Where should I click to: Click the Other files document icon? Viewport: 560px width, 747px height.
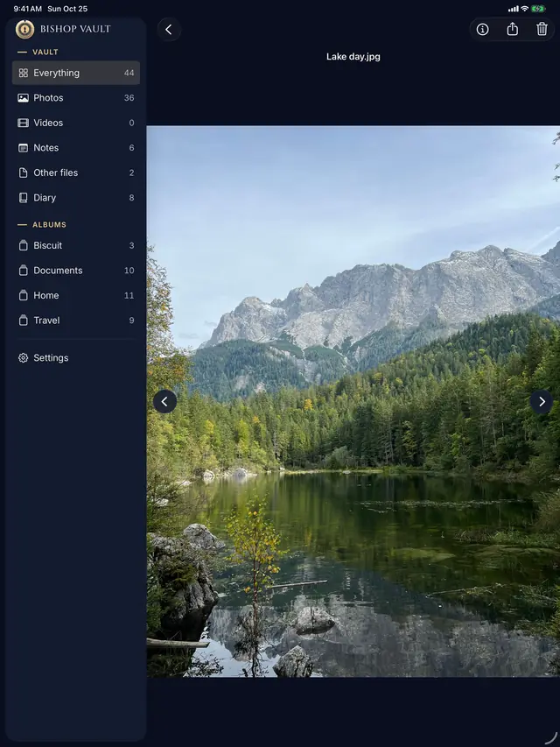(23, 173)
